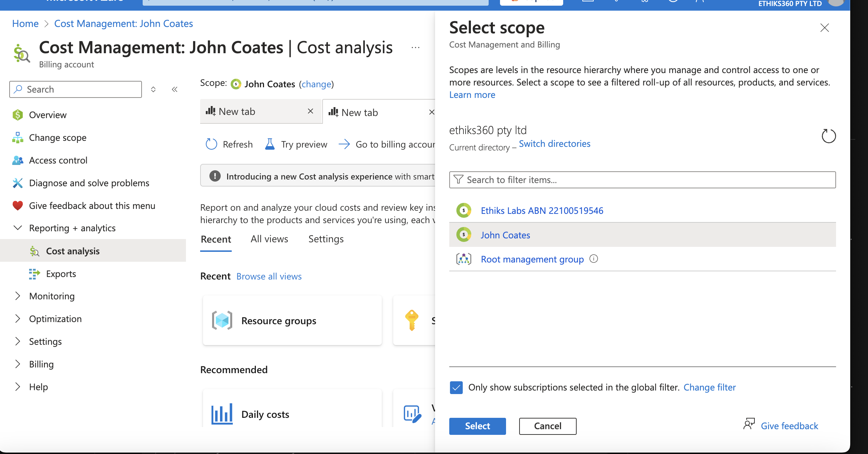The width and height of the screenshot is (868, 454).
Task: Open Access control in the sidebar
Action: click(58, 160)
